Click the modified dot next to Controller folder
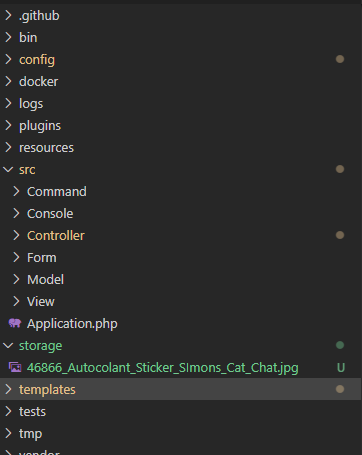The height and width of the screenshot is (455, 362). (340, 235)
